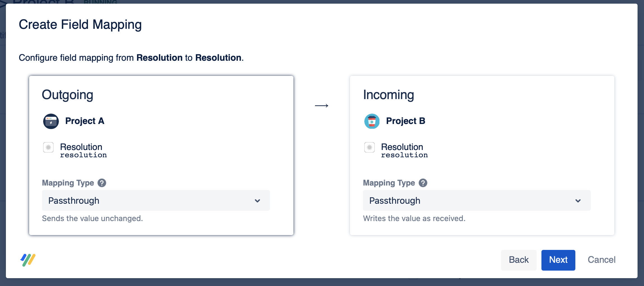Image resolution: width=644 pixels, height=286 pixels.
Task: Click the Create Field Mapping title
Action: point(80,25)
